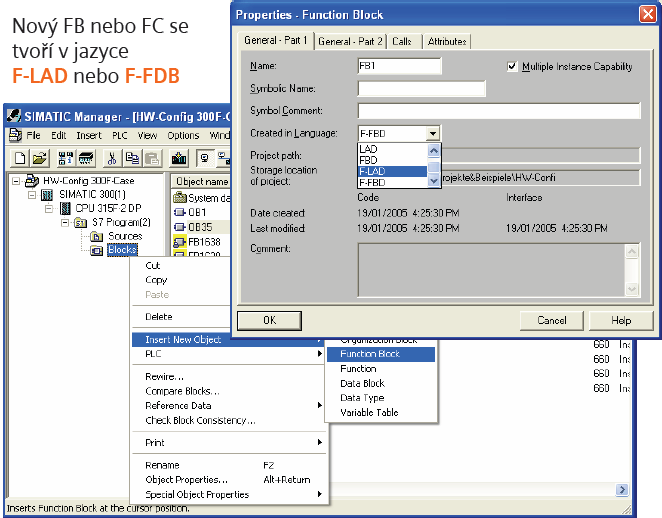Select Variable Table in the submenu

(x=381, y=412)
